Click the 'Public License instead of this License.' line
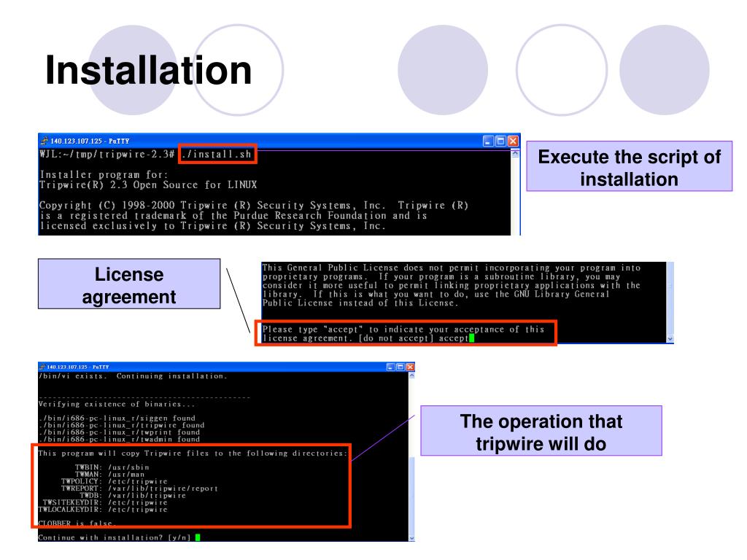This screenshot has height=560, width=747. click(x=360, y=303)
